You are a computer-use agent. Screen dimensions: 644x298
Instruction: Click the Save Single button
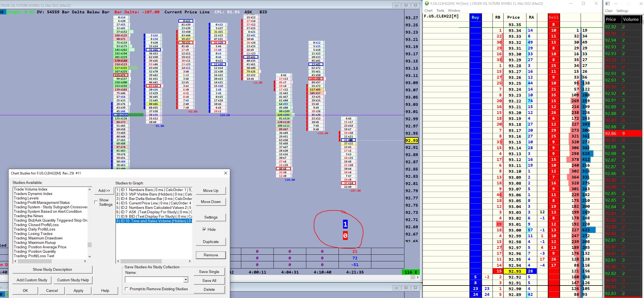(209, 272)
